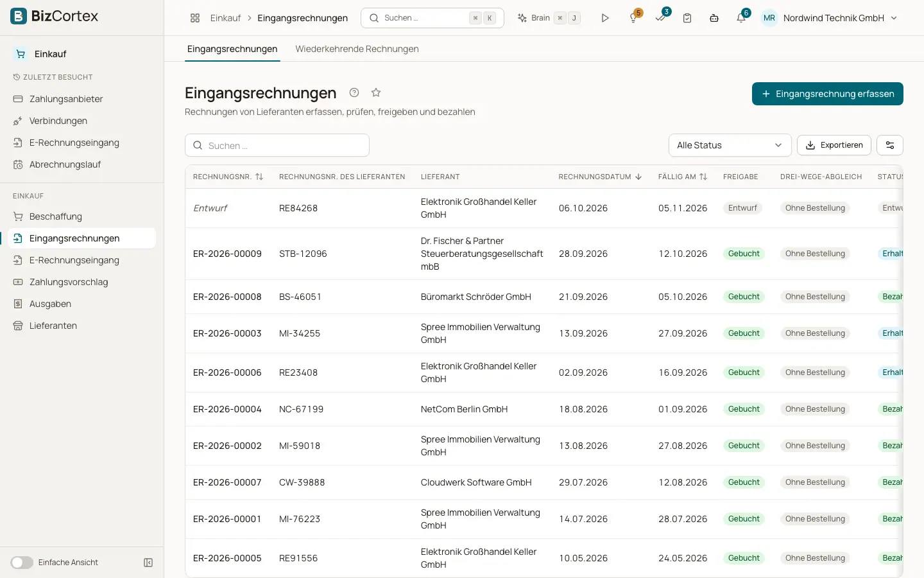Open the robot assistant icon in the top bar

click(x=714, y=18)
